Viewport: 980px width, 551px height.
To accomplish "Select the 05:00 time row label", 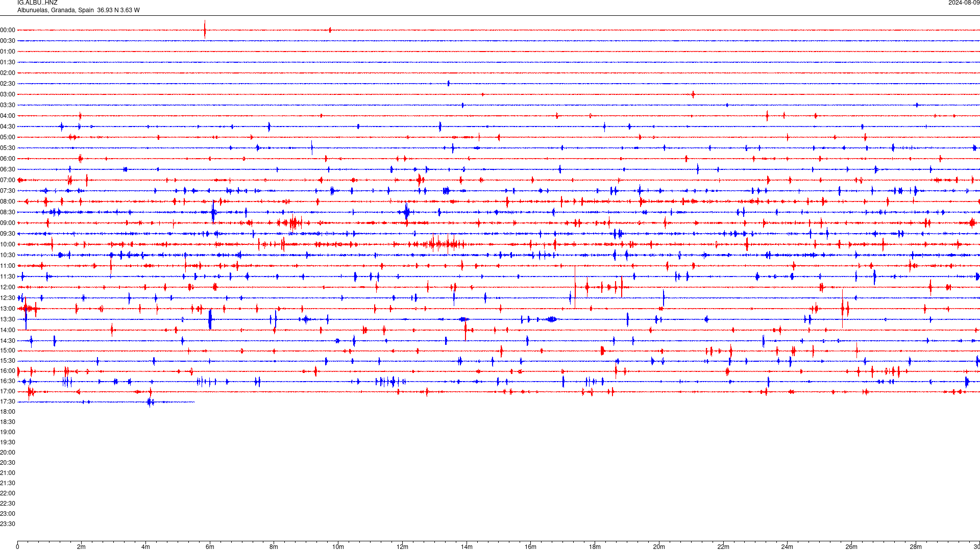I will [x=8, y=137].
